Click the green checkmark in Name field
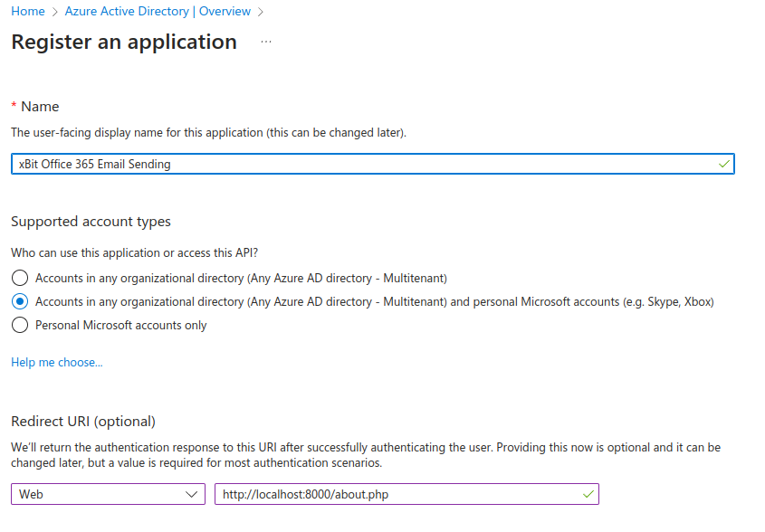Viewport: 765px width, 532px height. 724,164
